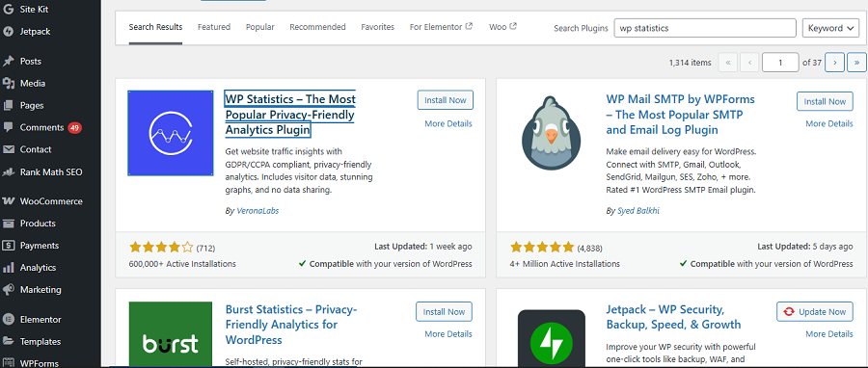Image resolution: width=868 pixels, height=368 pixels.
Task: Open VeronaLabs author link
Action: click(x=258, y=211)
